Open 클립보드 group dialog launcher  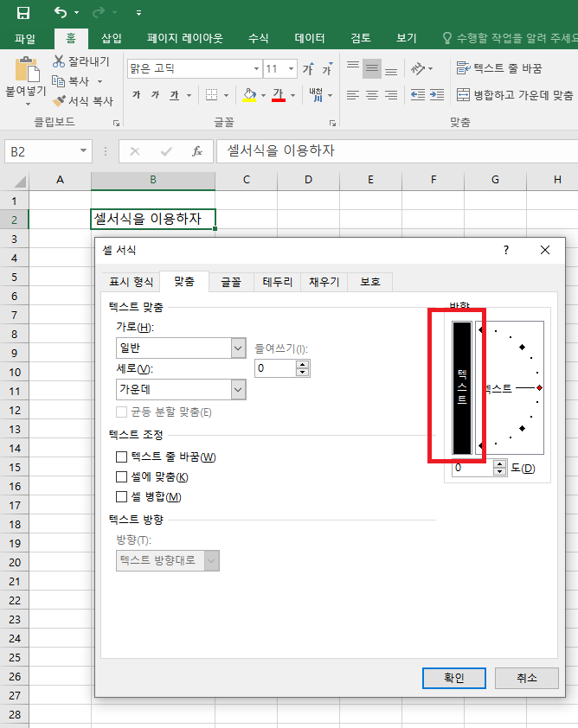(116, 123)
